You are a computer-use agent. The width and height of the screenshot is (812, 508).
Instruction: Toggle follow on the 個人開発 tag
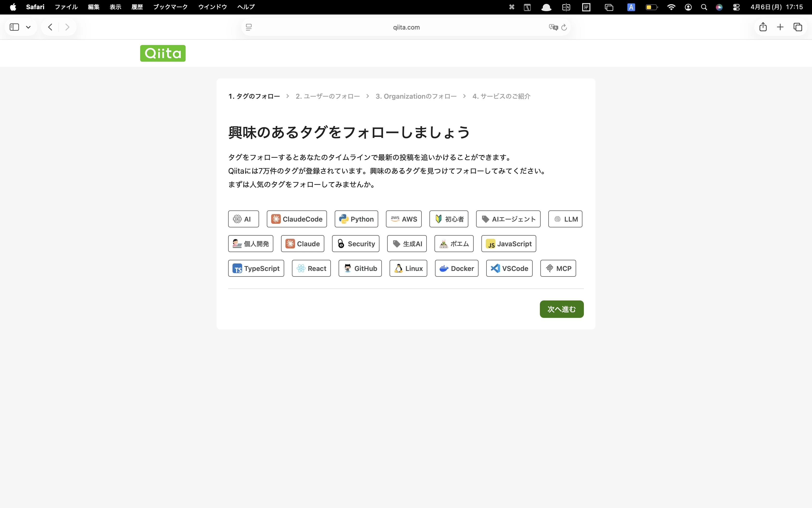[x=251, y=244]
